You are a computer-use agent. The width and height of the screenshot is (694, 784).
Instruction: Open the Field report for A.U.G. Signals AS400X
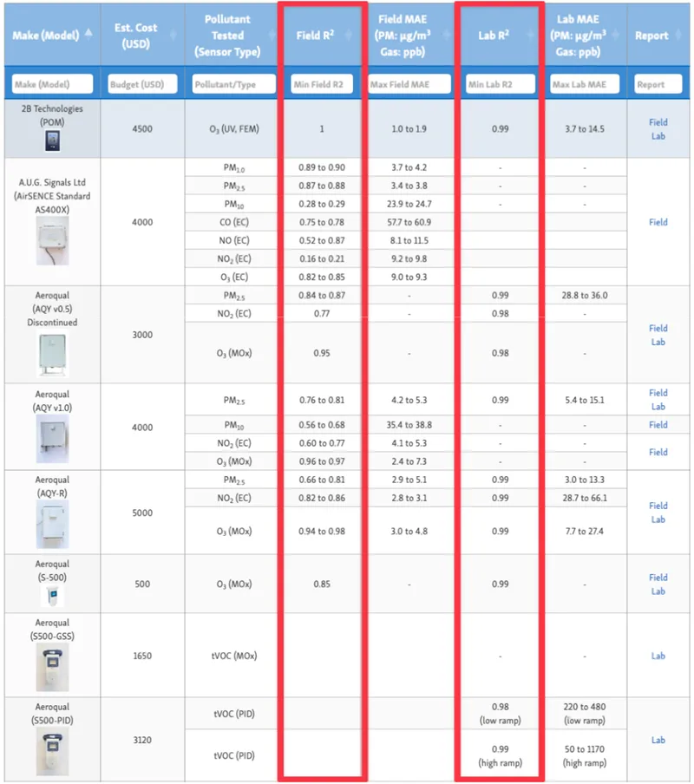(657, 224)
